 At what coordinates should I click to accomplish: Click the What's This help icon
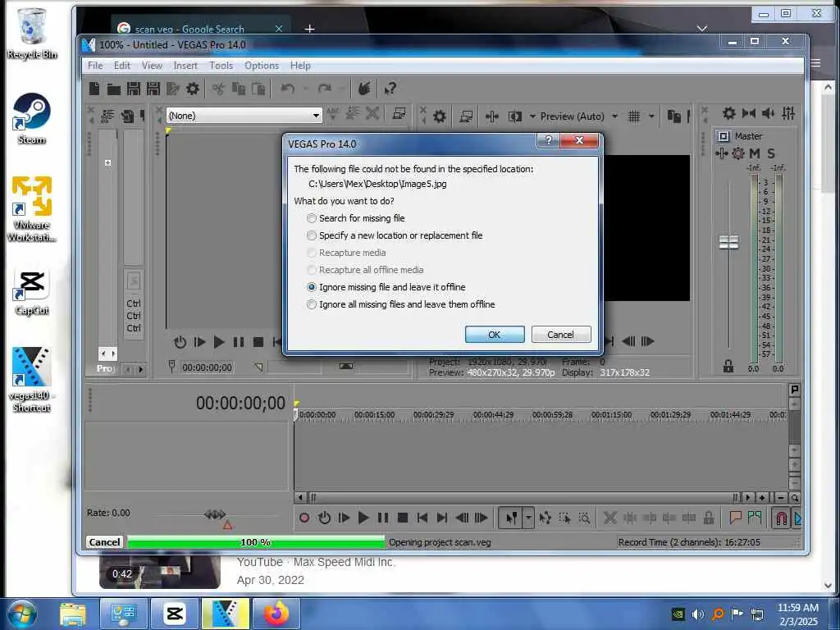coord(390,89)
